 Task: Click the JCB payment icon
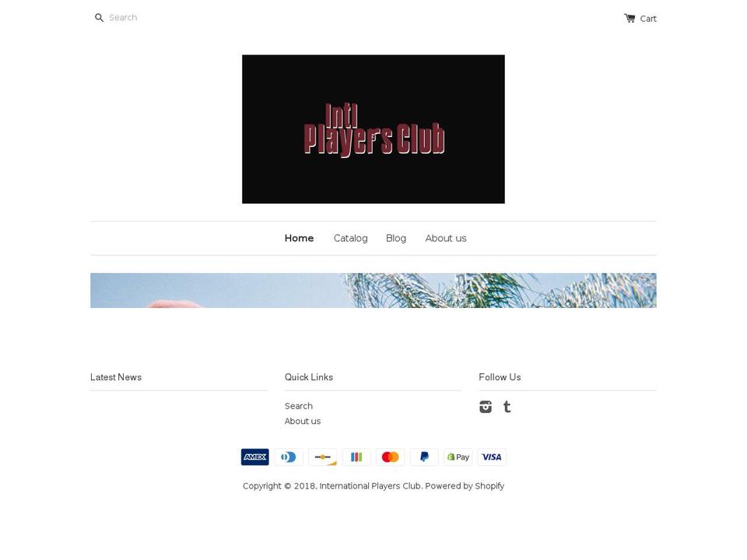(x=356, y=457)
